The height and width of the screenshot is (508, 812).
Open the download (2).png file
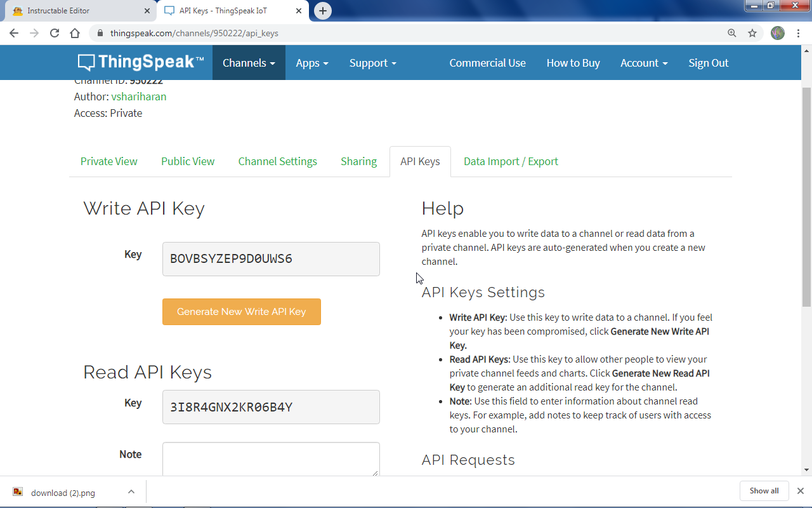(63, 492)
